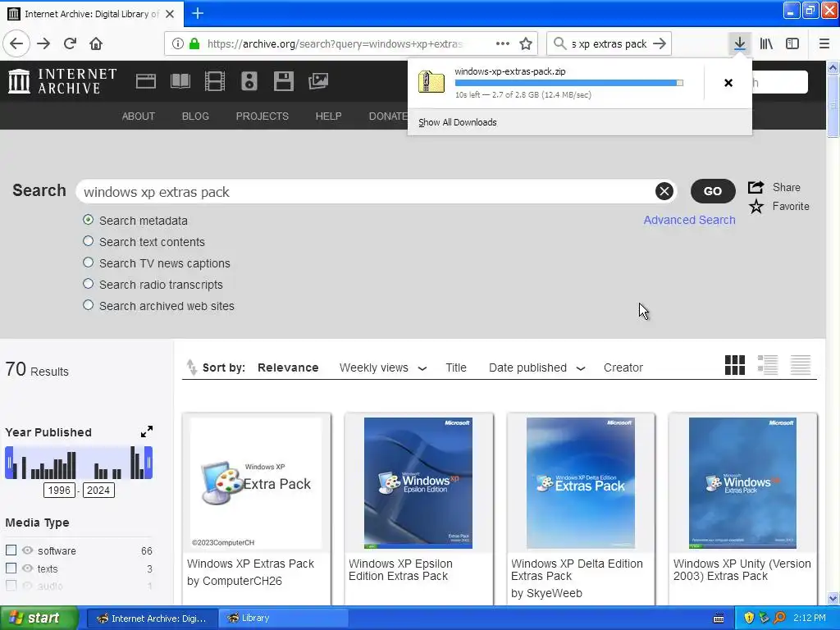
Task: Open the Web (Wayback) media icon
Action: pos(146,81)
